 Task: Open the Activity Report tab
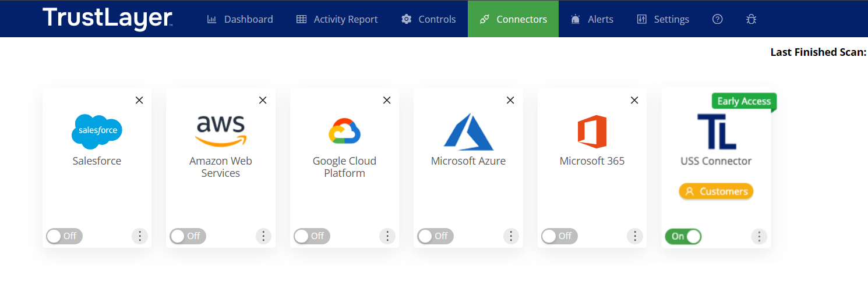coord(337,19)
